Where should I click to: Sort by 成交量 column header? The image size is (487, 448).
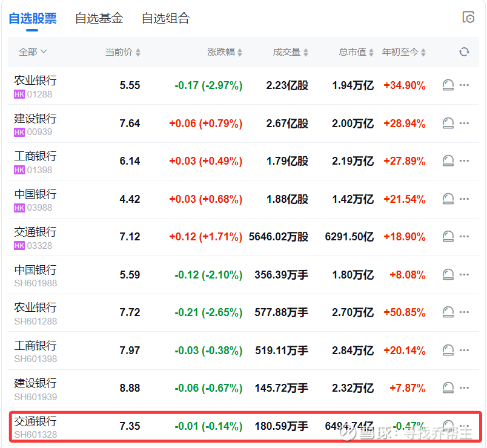tap(291, 52)
